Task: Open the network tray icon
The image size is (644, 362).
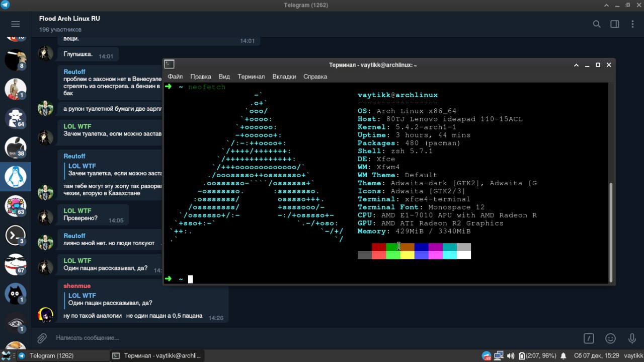Action: pyautogui.click(x=499, y=355)
